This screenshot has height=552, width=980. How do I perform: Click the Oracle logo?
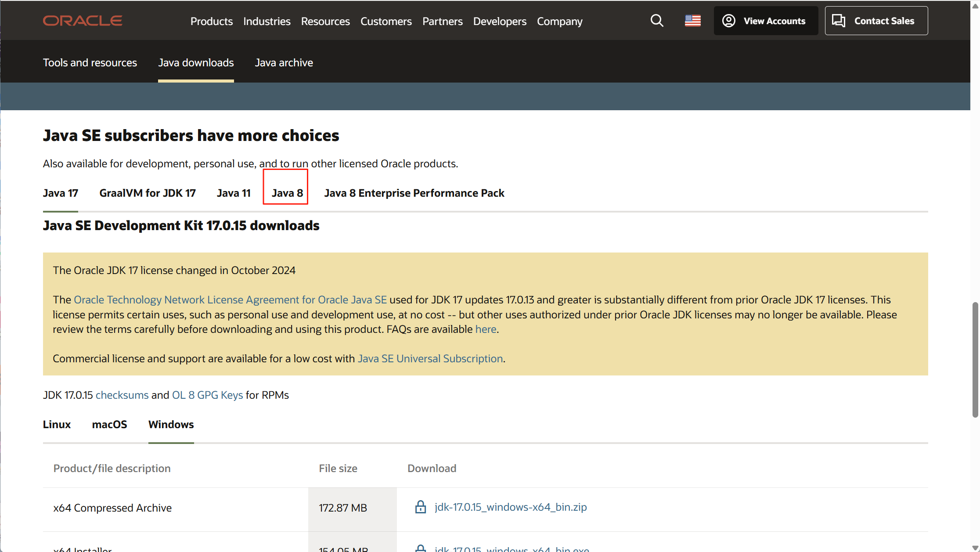click(x=83, y=21)
